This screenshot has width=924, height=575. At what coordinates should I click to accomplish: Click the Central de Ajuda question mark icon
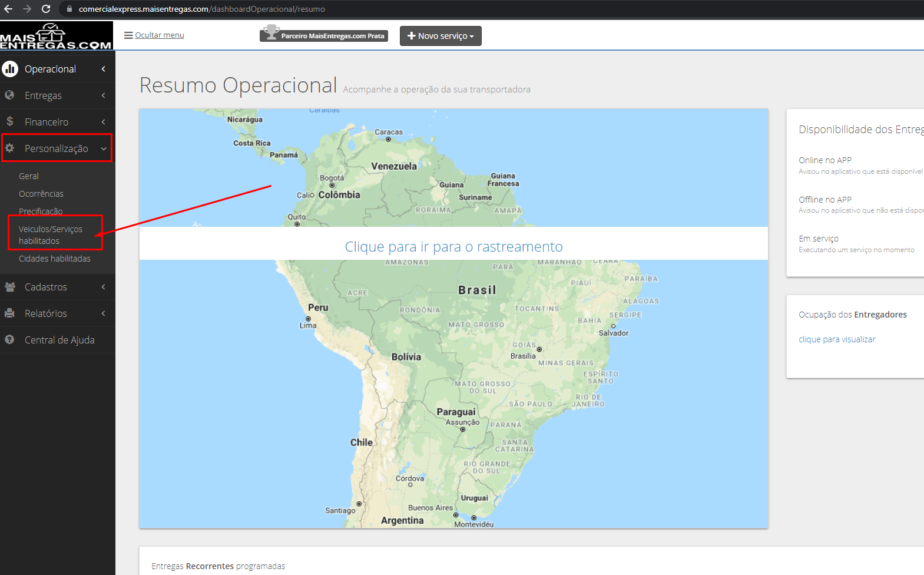[9, 340]
